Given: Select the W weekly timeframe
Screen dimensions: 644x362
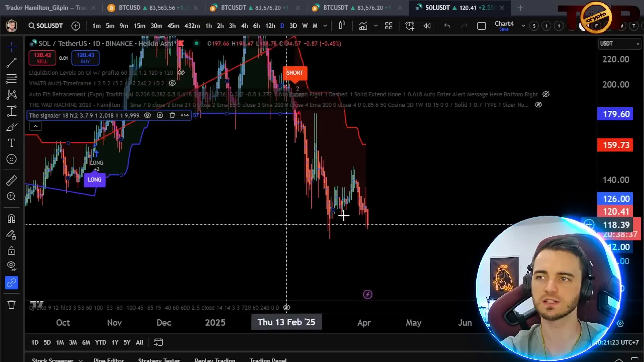Looking at the screenshot, I should [305, 26].
